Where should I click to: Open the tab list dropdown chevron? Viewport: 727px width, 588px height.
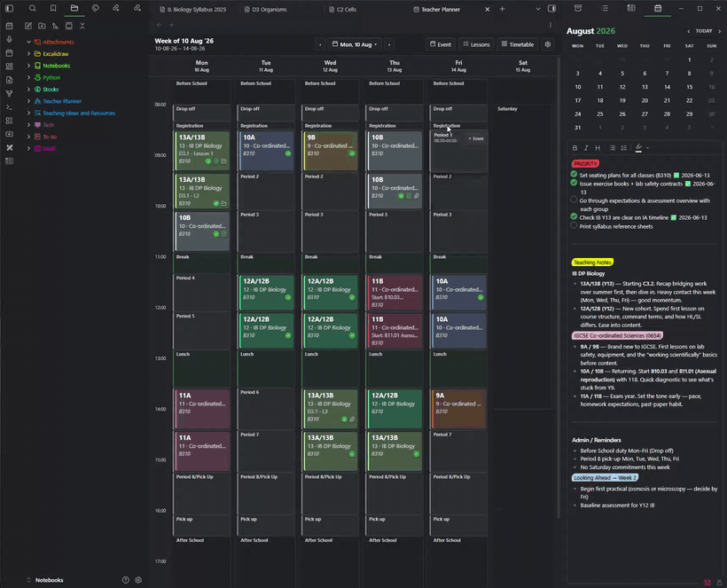click(x=538, y=9)
